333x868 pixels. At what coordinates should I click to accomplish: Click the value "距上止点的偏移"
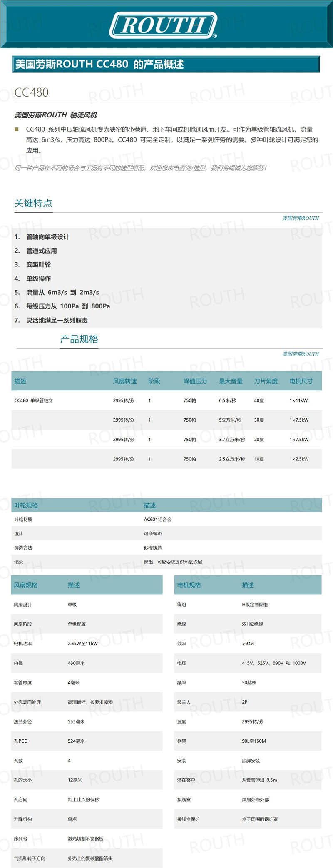tap(83, 800)
